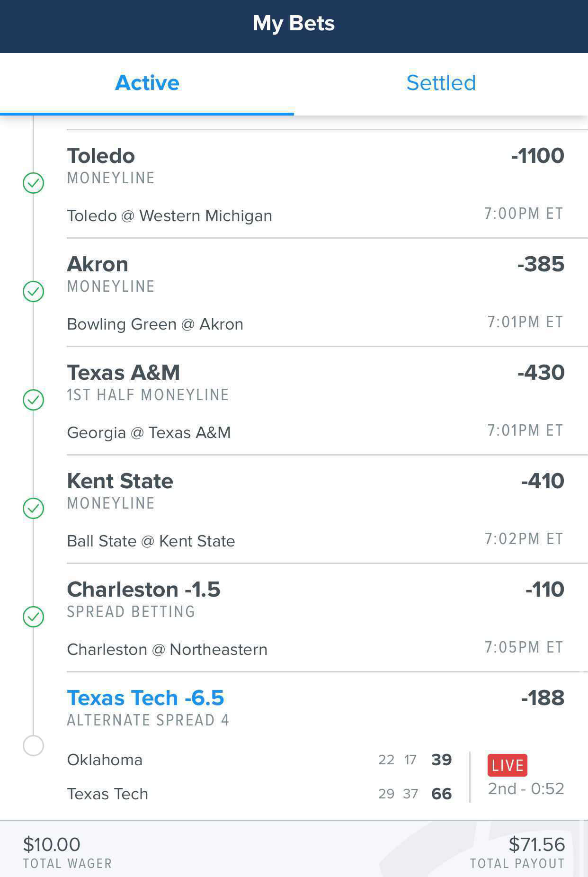Screen dimensions: 588x877
Task: Tap the Bowling Green @ Akron matchup
Action: click(x=155, y=324)
